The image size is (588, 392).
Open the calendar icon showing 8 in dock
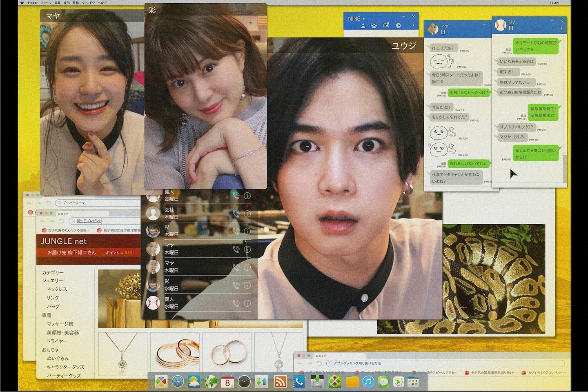coord(228,382)
